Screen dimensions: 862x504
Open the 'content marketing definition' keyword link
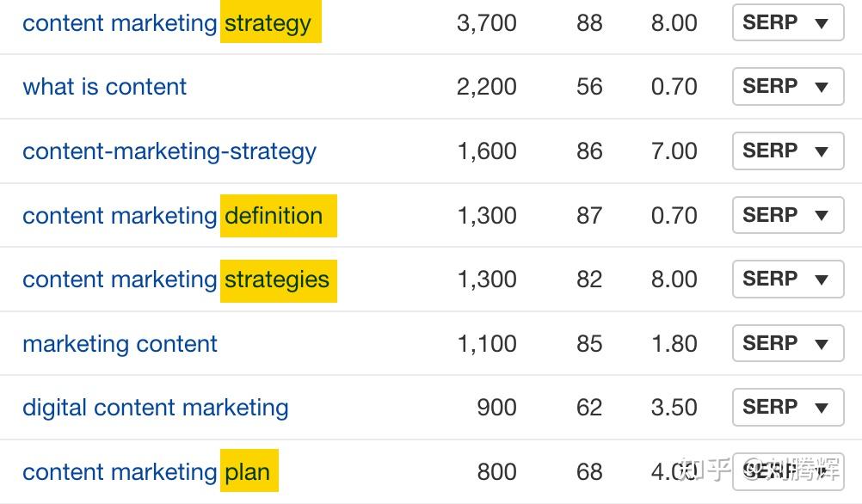(120, 216)
